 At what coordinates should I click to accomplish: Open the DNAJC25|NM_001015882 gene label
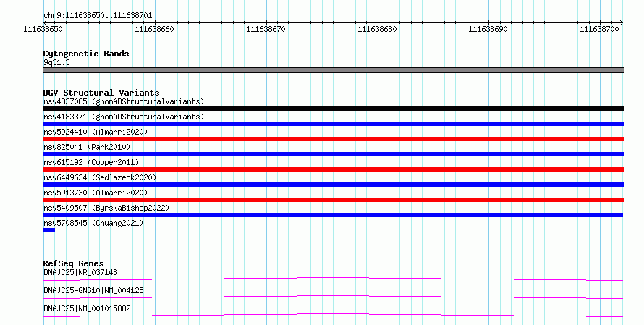(87, 308)
